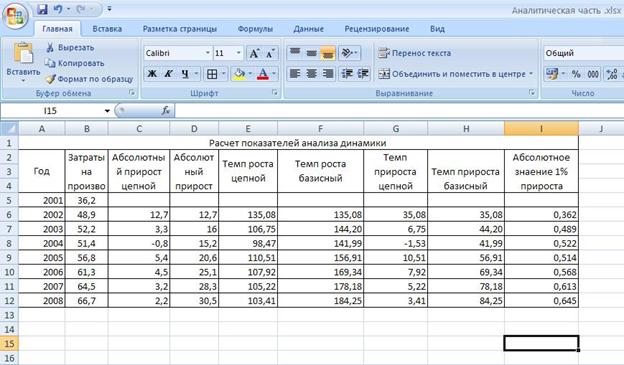Align cell text left
Image resolution: width=624 pixels, height=365 pixels.
tap(295, 74)
